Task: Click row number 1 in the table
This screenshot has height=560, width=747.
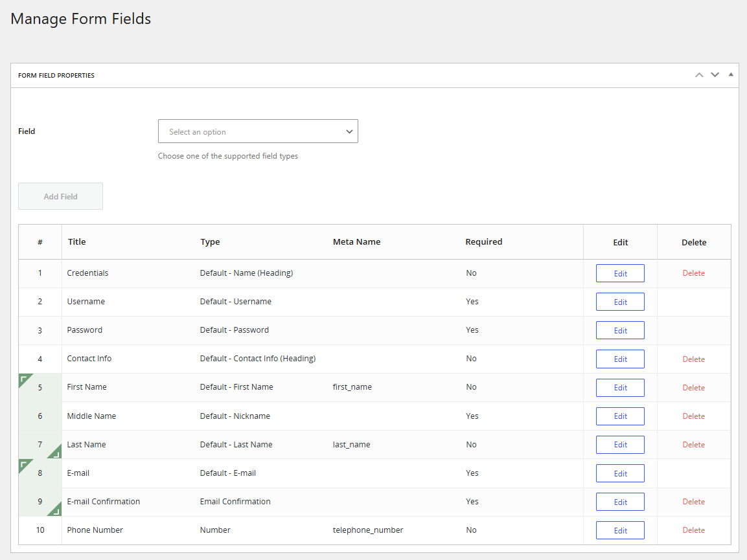Action: (40, 273)
